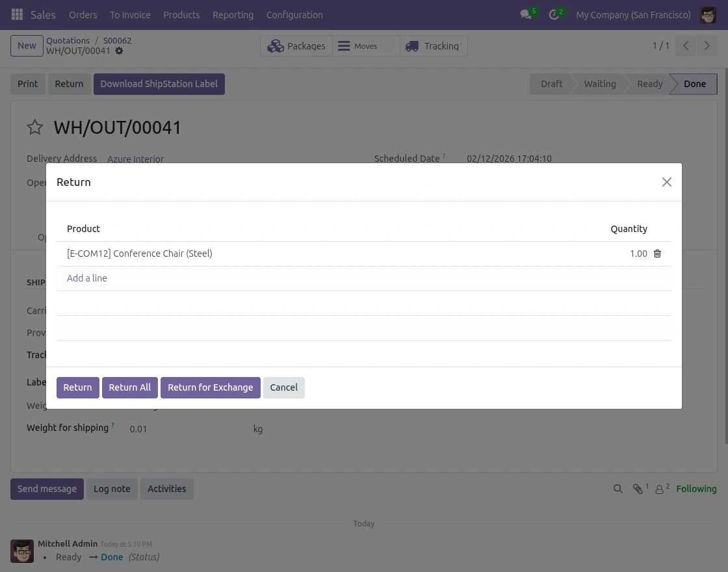Mark WH/OUT/00041 as favorite
Screen dimensions: 728x572
tap(35, 127)
